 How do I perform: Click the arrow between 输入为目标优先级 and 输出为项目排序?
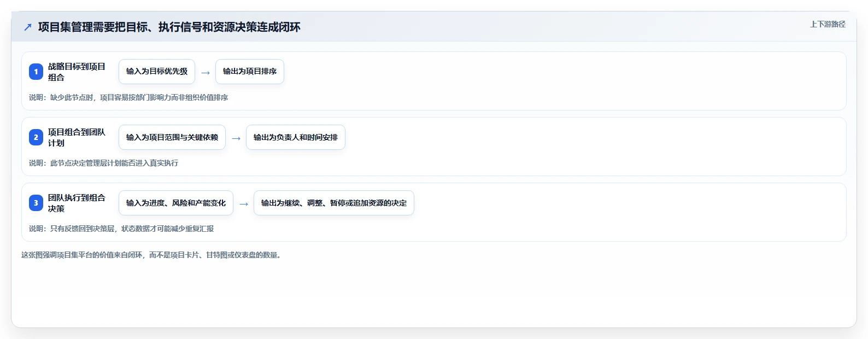(206, 72)
